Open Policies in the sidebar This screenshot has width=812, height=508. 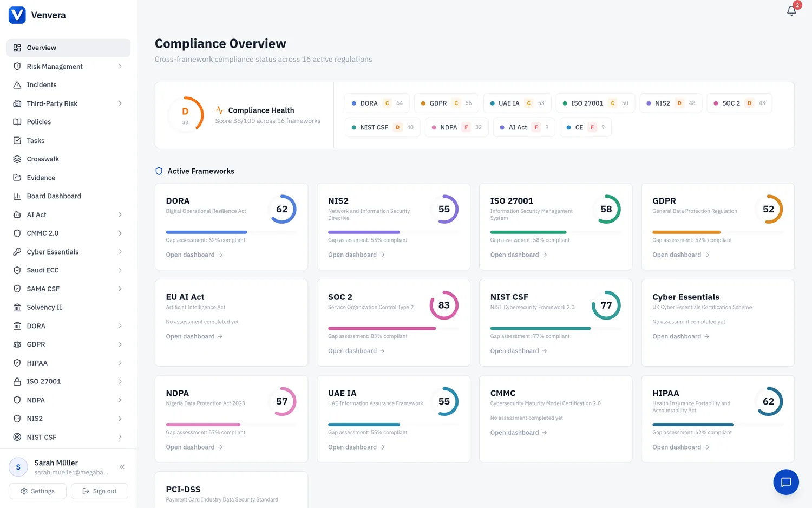point(68,122)
